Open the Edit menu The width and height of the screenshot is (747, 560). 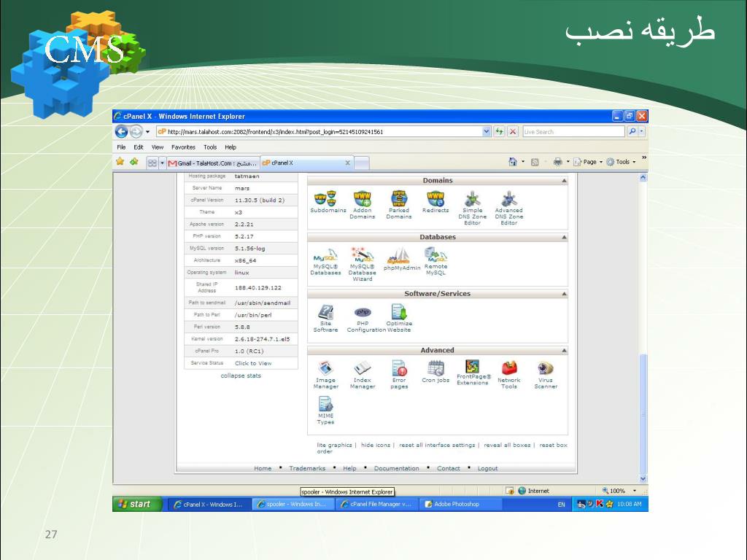click(138, 147)
